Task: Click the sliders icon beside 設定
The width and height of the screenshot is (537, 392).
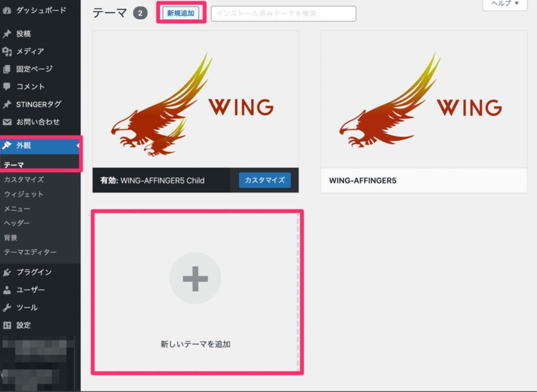Action: [x=7, y=325]
